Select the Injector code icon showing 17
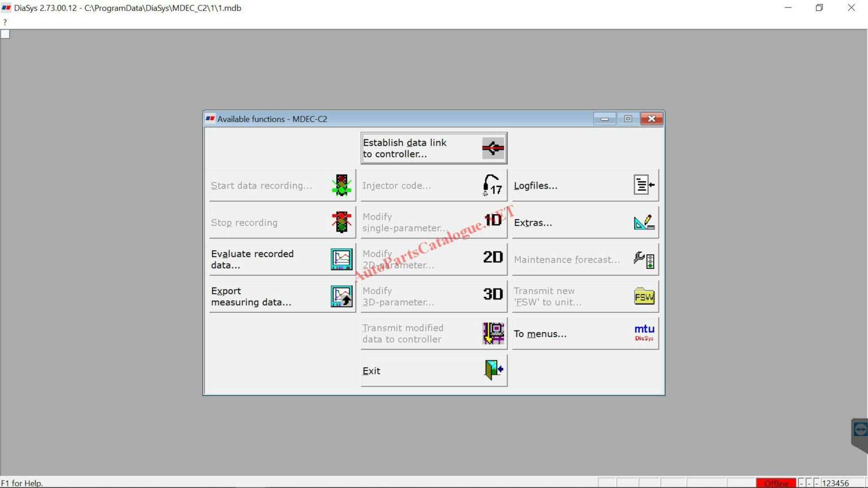The width and height of the screenshot is (868, 488). coord(491,185)
